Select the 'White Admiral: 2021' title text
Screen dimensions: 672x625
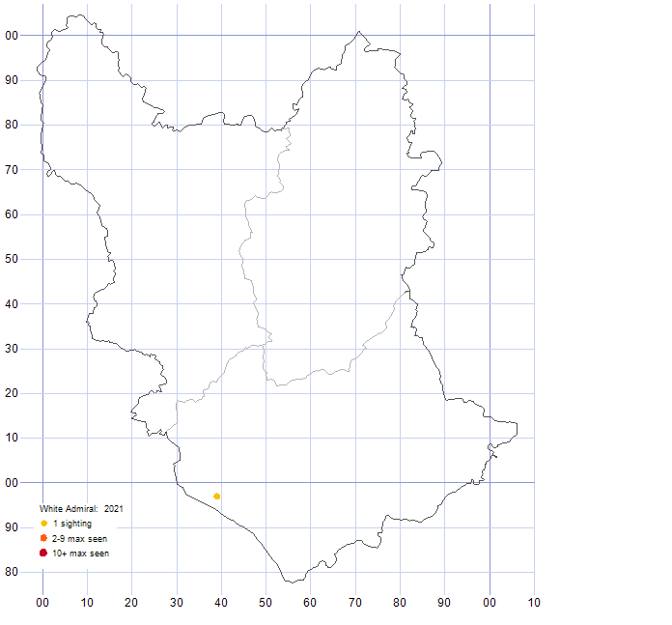coord(81,509)
